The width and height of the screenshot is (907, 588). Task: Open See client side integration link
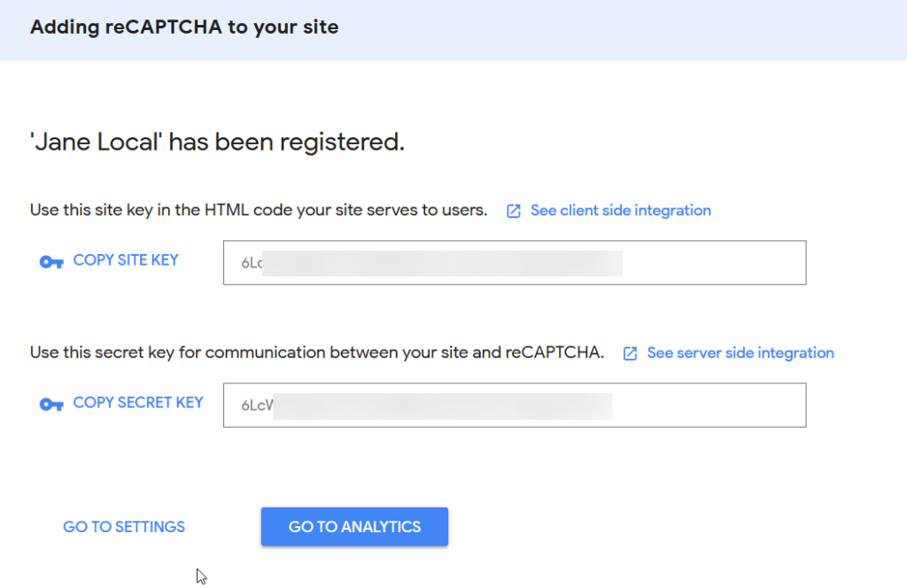click(x=621, y=211)
